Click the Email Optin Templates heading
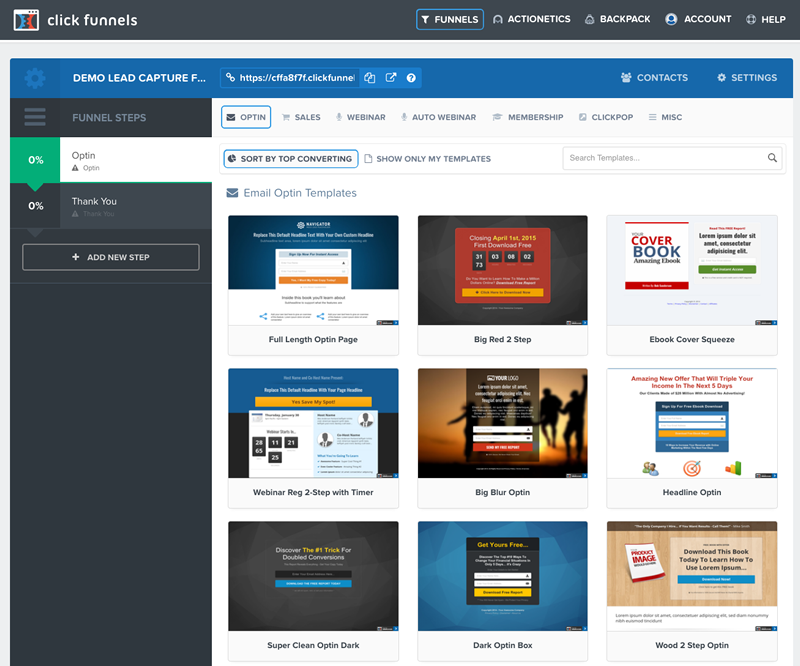Image resolution: width=800 pixels, height=666 pixels. coord(300,193)
